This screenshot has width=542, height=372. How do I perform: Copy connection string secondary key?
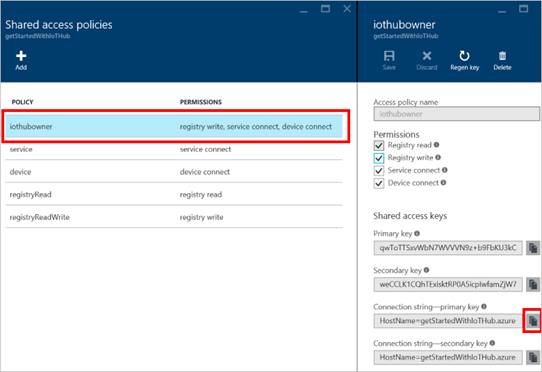533,357
